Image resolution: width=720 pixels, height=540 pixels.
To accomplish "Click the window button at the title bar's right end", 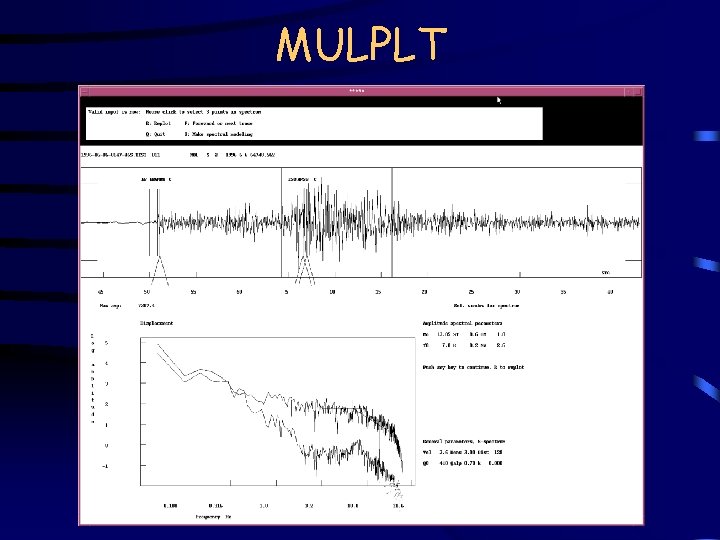I will pos(637,91).
